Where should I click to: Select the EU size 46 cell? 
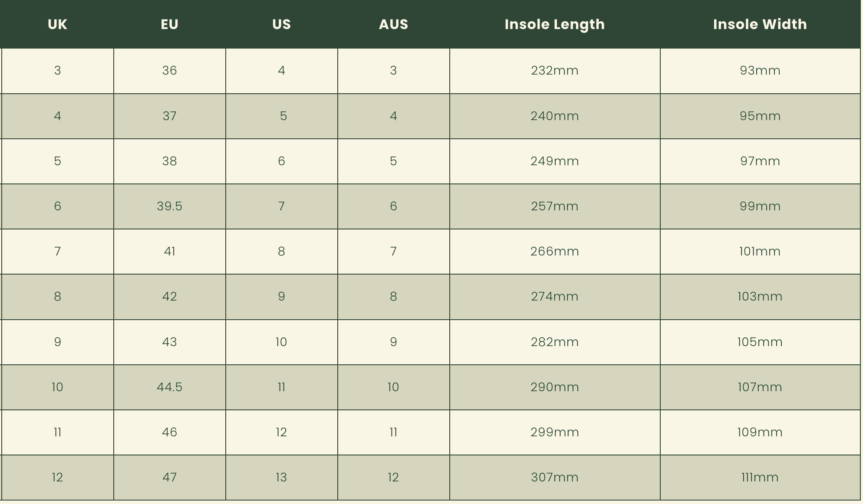169,432
